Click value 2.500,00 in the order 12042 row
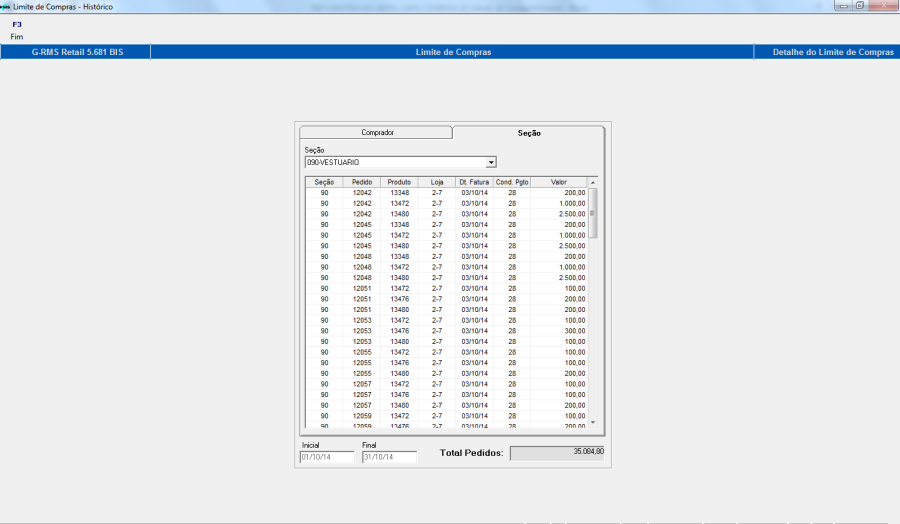This screenshot has width=900, height=524. 572,214
